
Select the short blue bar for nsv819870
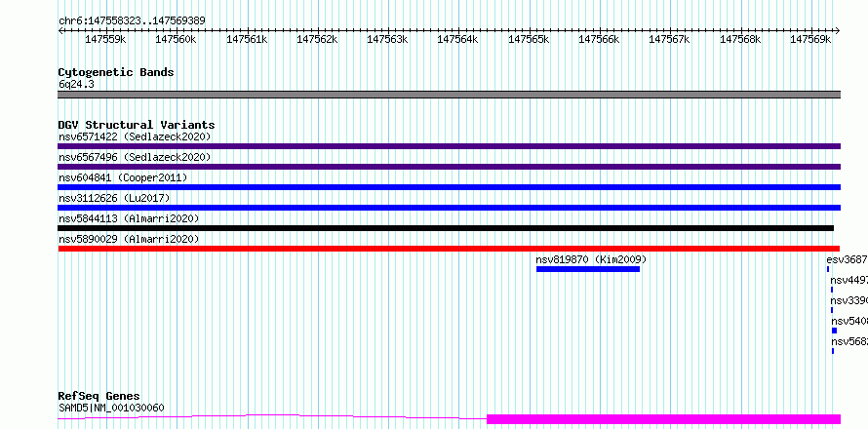pos(588,269)
